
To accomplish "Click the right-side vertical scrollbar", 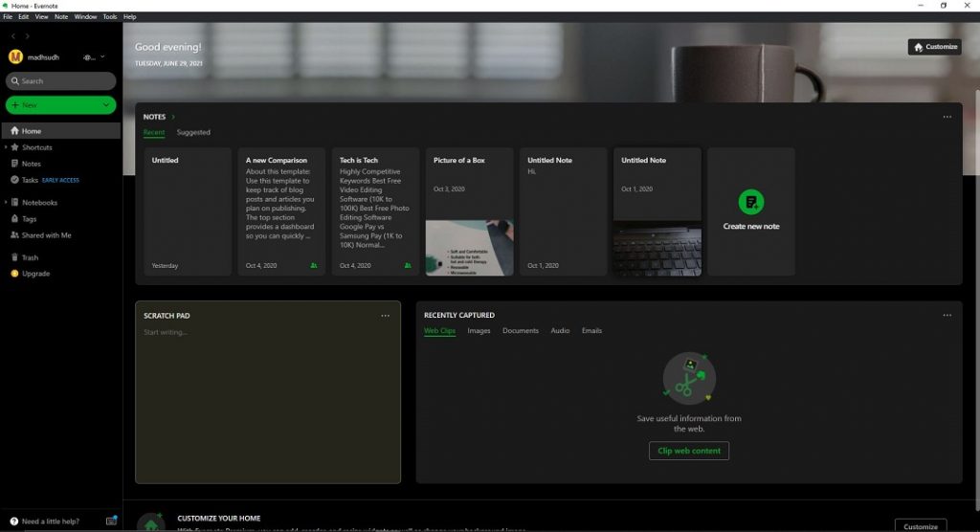I will [x=977, y=300].
